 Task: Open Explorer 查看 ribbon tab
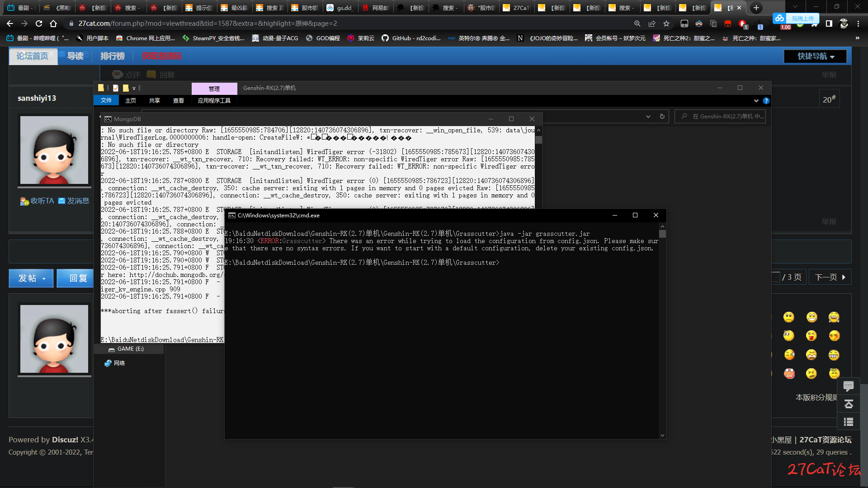179,100
